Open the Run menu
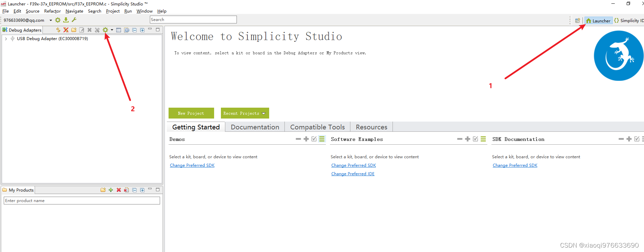Viewport: 644px width, 252px height. tap(128, 11)
